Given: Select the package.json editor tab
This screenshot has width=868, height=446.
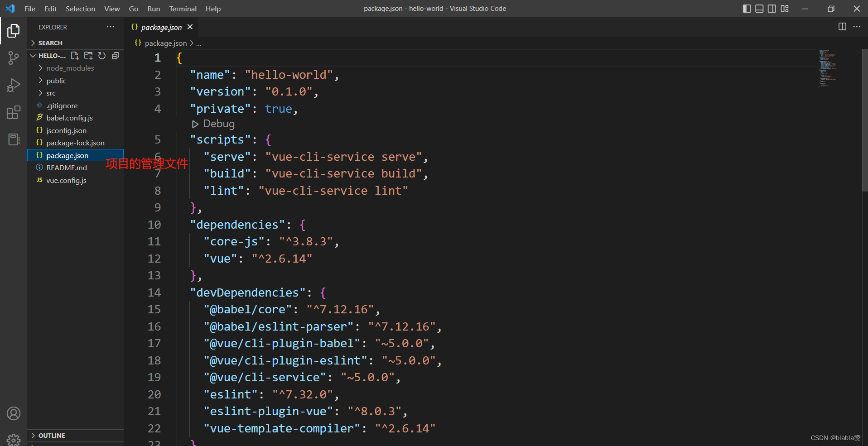Looking at the screenshot, I should [x=161, y=27].
